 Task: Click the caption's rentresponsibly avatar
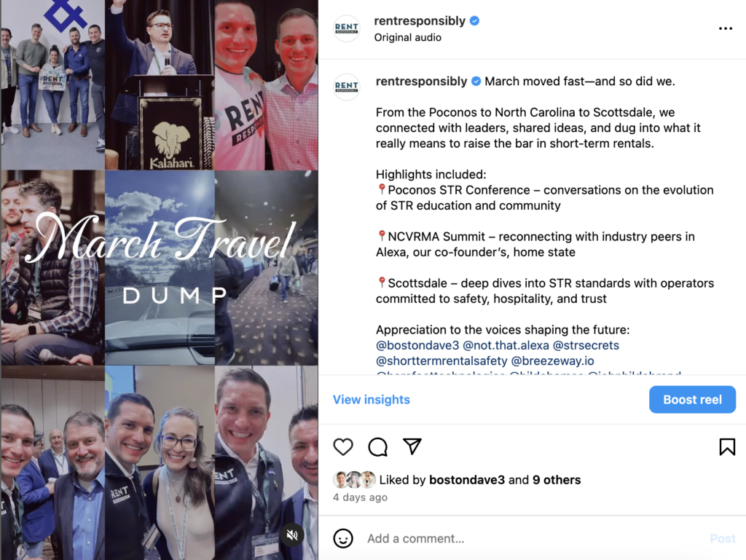(346, 87)
